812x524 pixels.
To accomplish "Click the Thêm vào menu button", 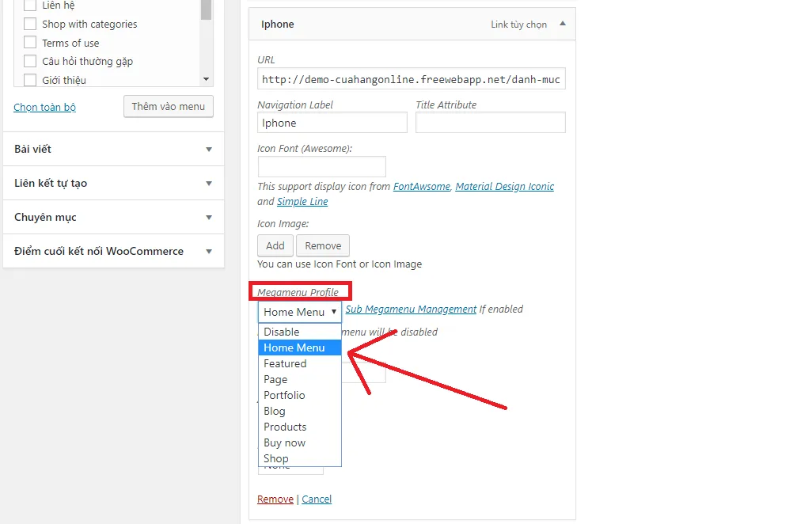I will (169, 106).
